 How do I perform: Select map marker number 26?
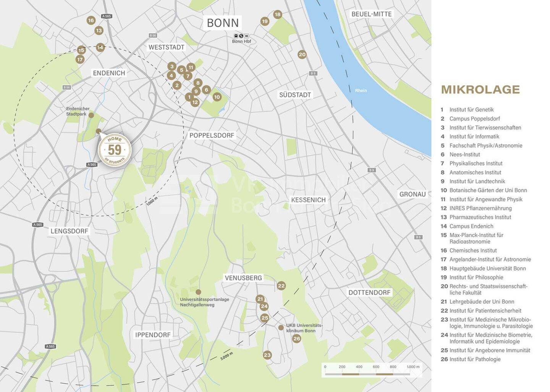pyautogui.click(x=297, y=339)
